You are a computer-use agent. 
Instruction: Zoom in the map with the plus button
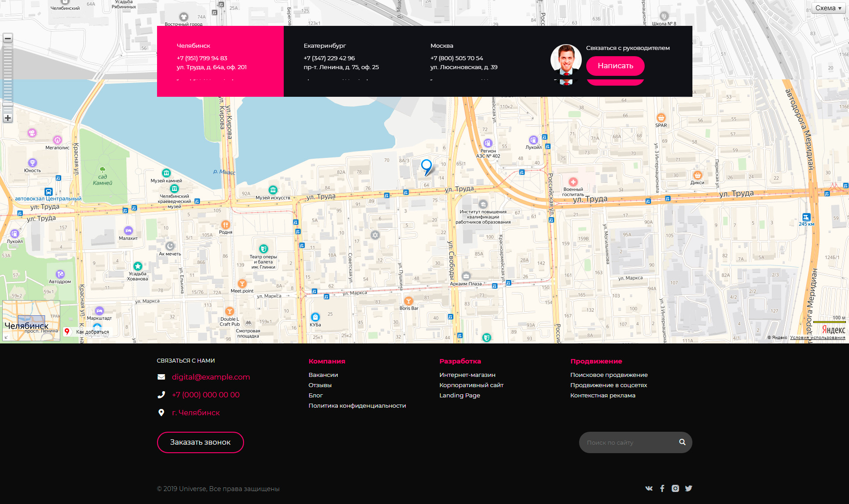(8, 118)
